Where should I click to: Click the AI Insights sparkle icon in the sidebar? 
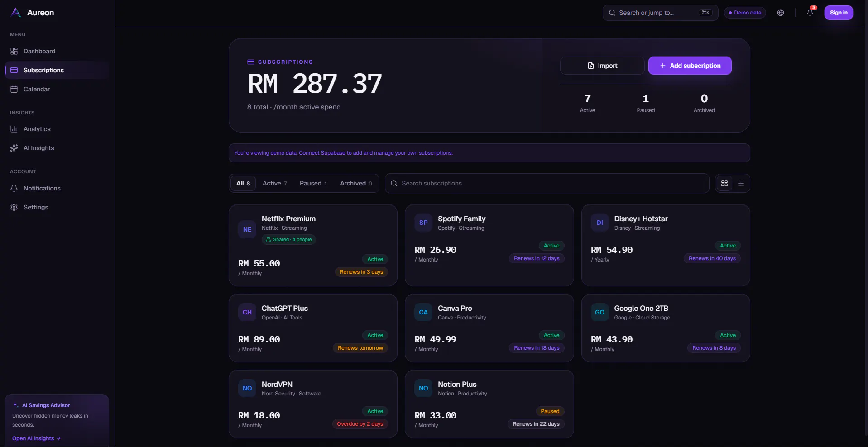[14, 148]
